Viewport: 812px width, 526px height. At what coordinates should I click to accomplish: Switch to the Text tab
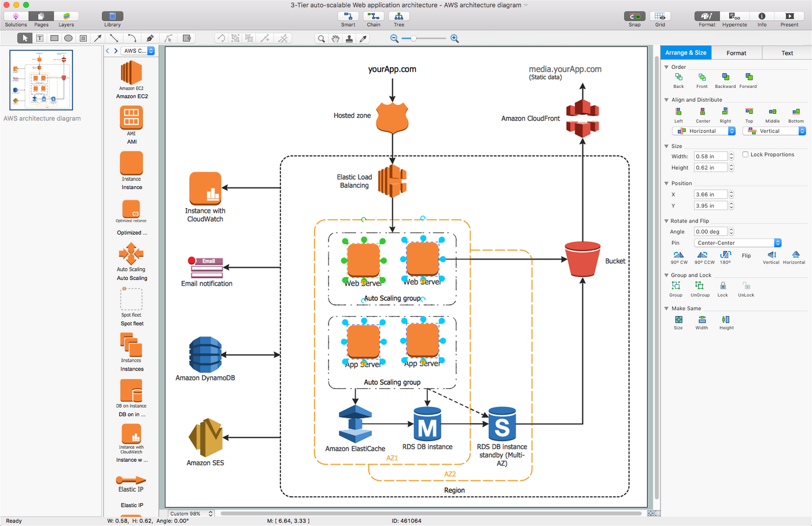click(787, 53)
